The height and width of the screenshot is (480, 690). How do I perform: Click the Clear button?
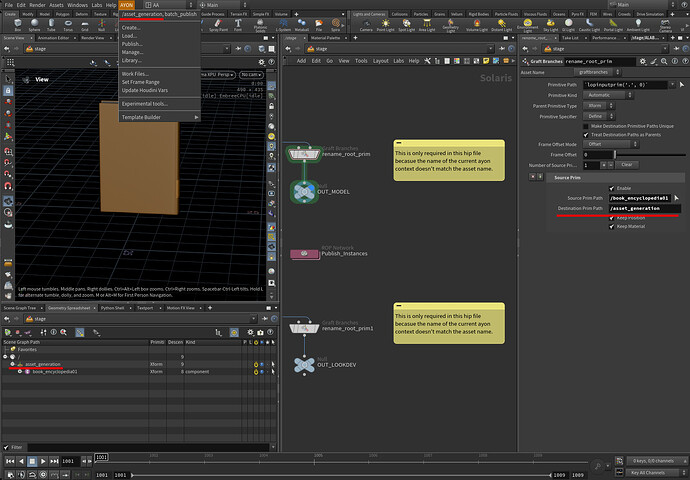pyautogui.click(x=627, y=165)
